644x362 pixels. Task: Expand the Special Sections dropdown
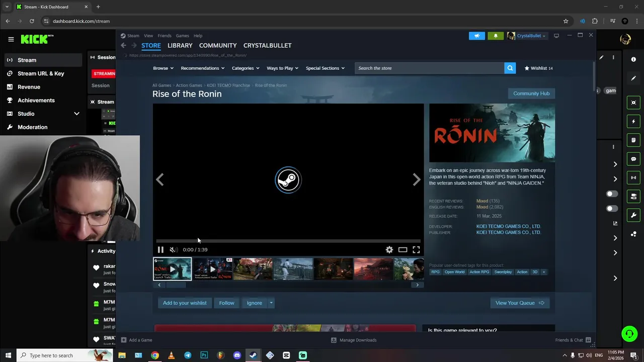[325, 68]
